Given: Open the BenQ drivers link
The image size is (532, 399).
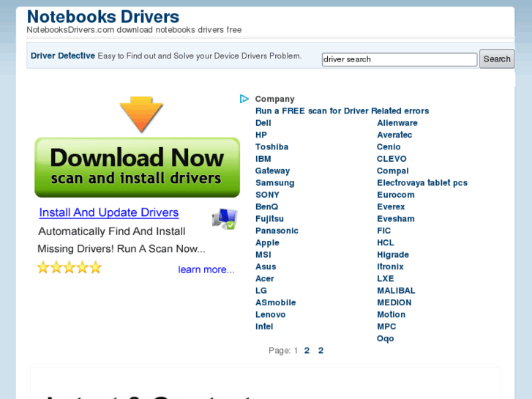Looking at the screenshot, I should (x=266, y=206).
